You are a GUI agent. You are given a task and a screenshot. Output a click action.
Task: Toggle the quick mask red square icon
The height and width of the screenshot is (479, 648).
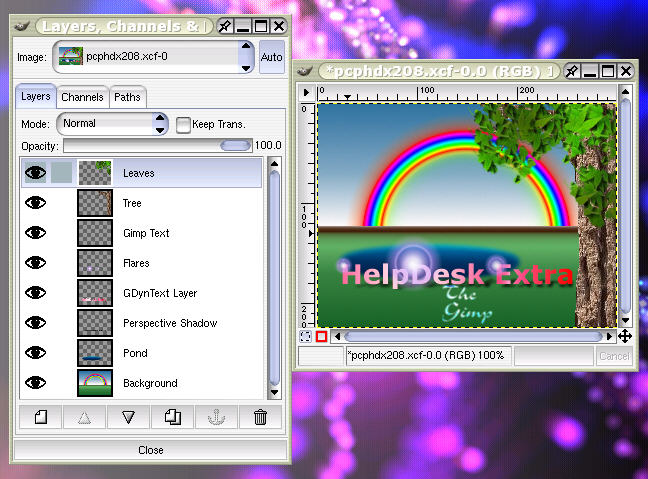[x=321, y=337]
